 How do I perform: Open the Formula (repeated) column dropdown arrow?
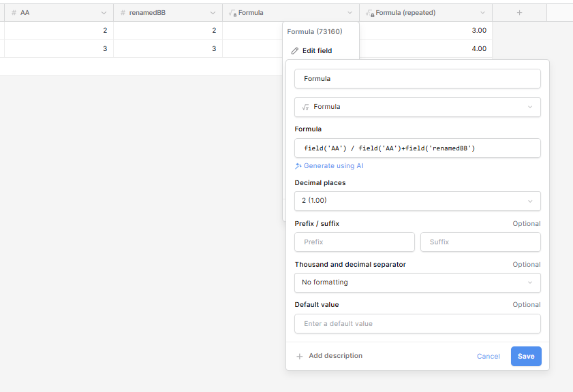tap(483, 13)
